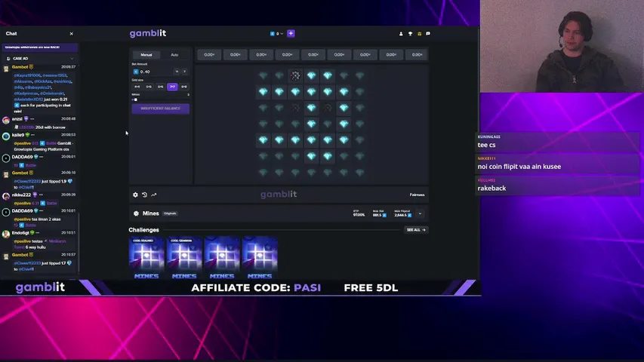Screen dimensions: 644x362
Task: Switch to Manual betting tab
Action: tap(146, 54)
